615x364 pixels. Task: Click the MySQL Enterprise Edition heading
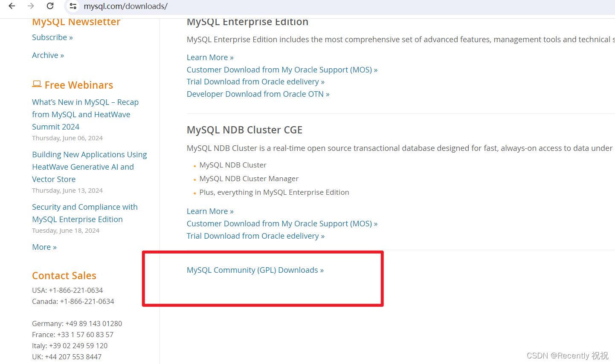(x=247, y=22)
